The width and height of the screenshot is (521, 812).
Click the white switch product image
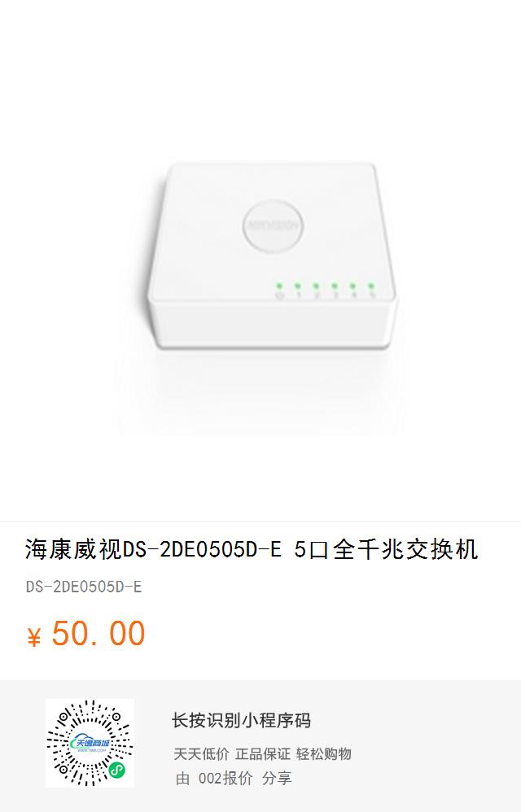click(273, 256)
